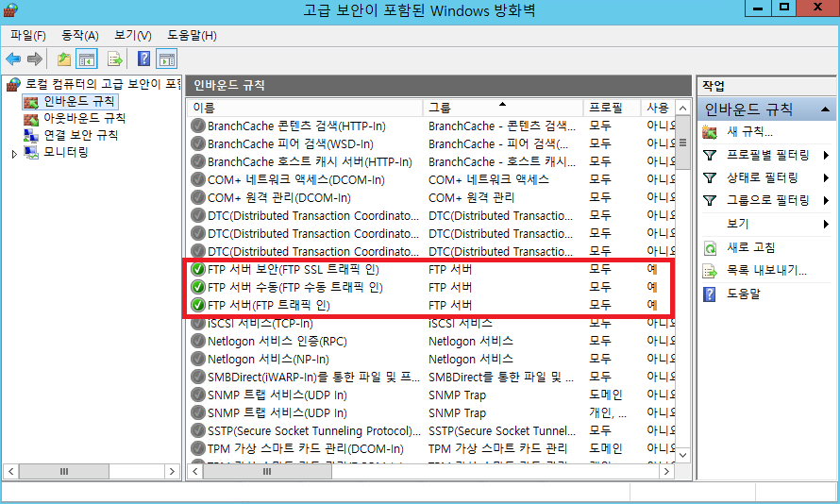840x504 pixels.
Task: Sort by the 이름 column header
Action: coord(306,108)
